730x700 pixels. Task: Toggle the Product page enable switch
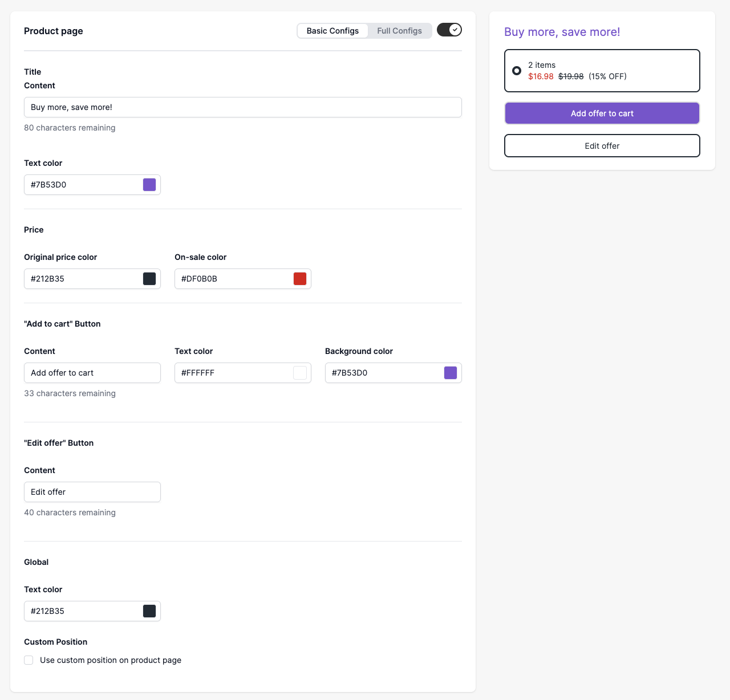click(x=449, y=30)
